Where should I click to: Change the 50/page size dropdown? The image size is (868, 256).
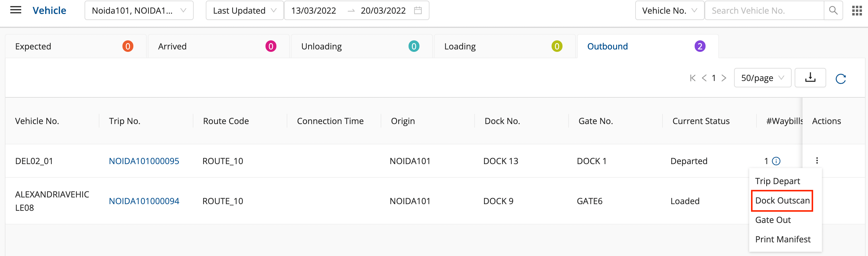pyautogui.click(x=762, y=78)
